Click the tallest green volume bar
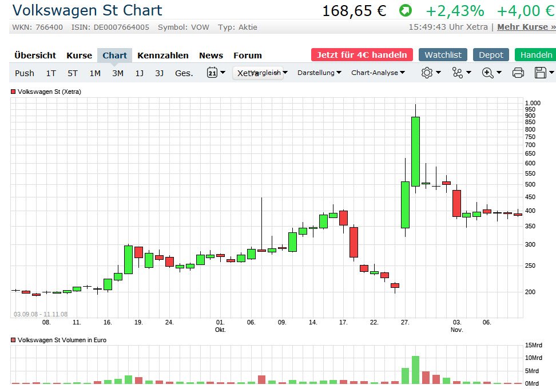This screenshot has height=392, width=556. click(x=416, y=370)
